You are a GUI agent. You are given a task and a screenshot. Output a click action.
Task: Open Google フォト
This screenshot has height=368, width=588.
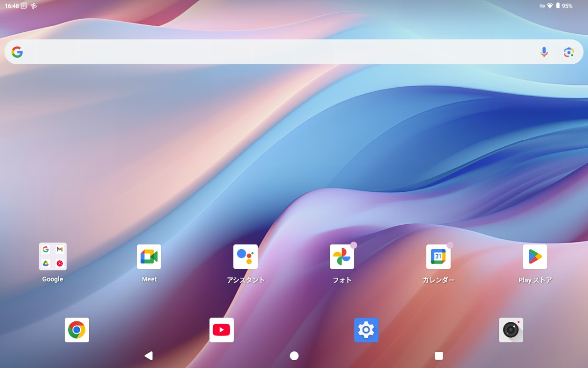342,256
